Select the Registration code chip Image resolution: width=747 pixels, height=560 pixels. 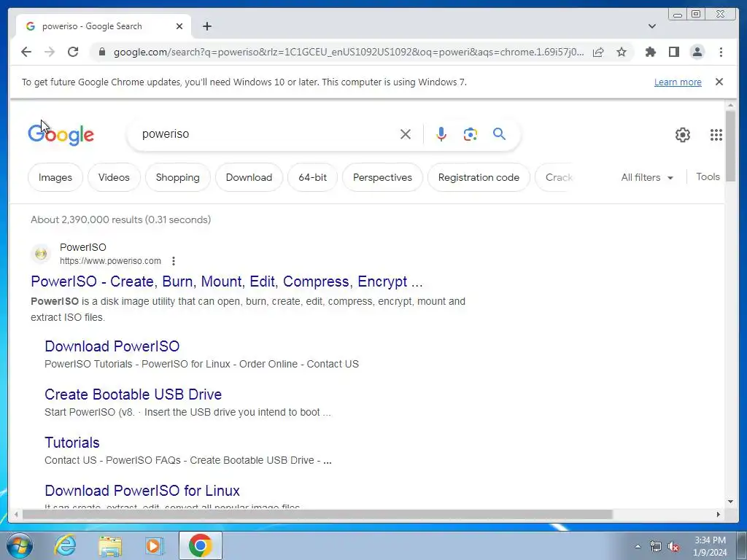(479, 177)
